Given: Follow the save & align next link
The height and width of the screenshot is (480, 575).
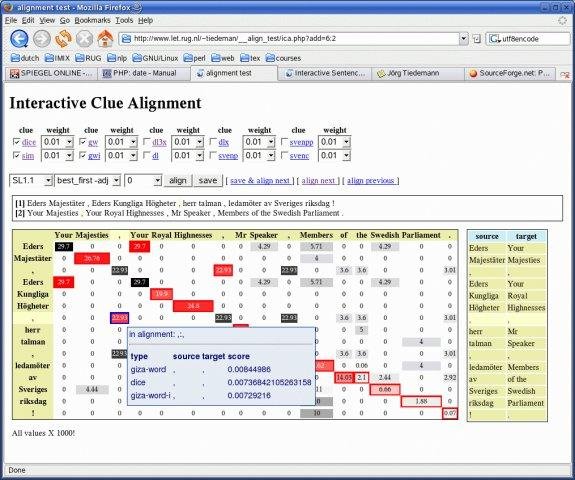Looking at the screenshot, I should (x=260, y=180).
